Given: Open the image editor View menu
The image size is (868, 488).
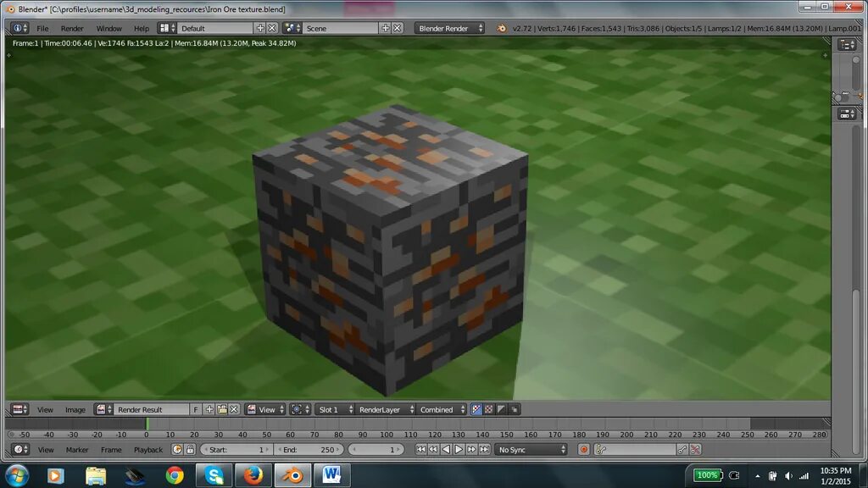Looking at the screenshot, I should click(x=45, y=410).
